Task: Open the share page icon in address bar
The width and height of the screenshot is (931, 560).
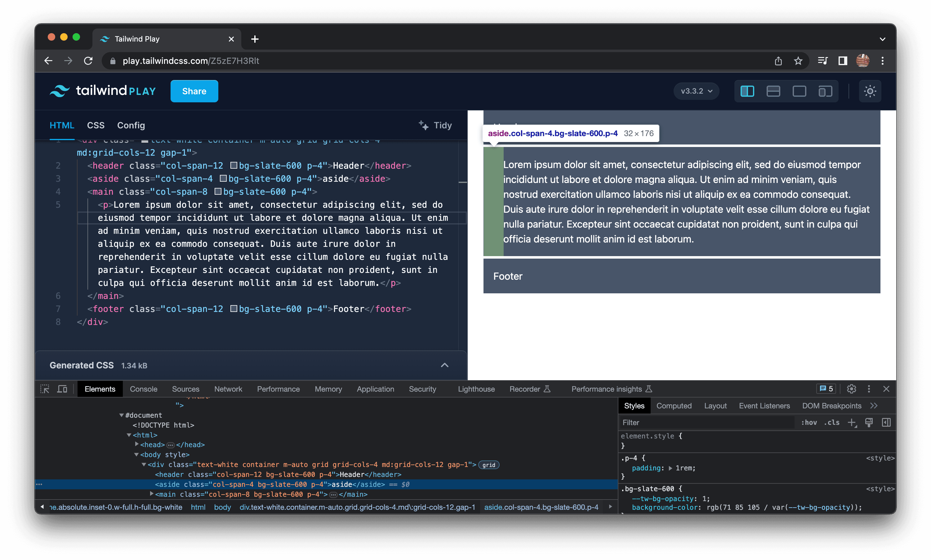Action: coord(778,61)
